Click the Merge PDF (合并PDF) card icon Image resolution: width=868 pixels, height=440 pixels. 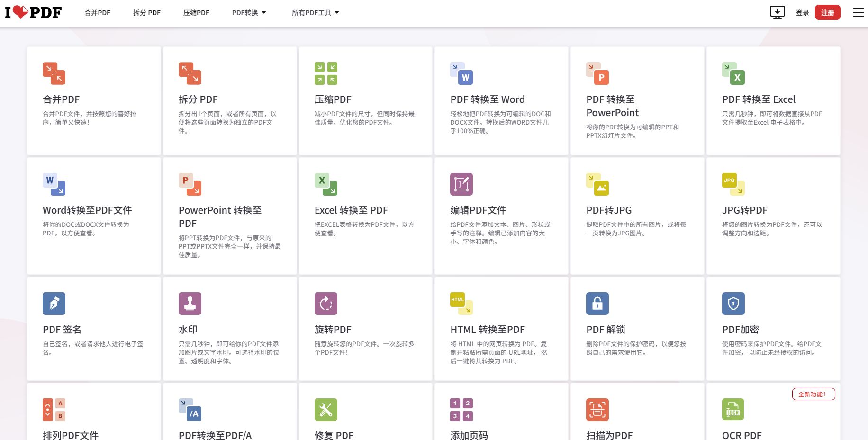click(x=54, y=73)
